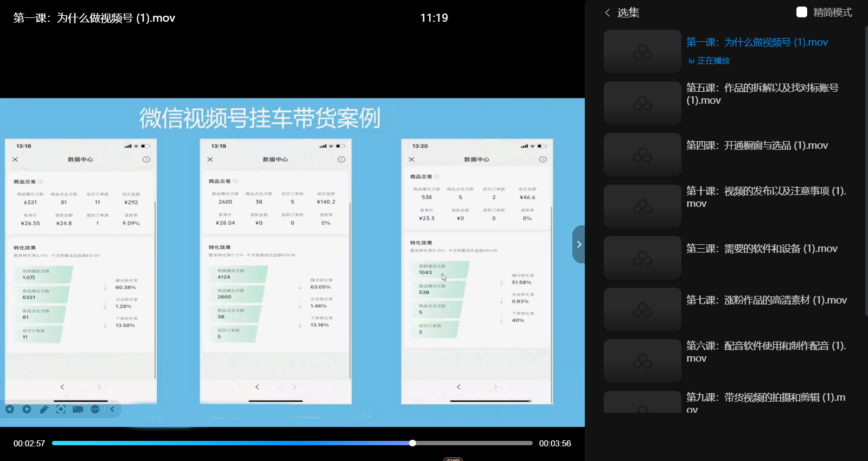
Task: Seek back on the played blue part of the bar
Action: point(231,443)
